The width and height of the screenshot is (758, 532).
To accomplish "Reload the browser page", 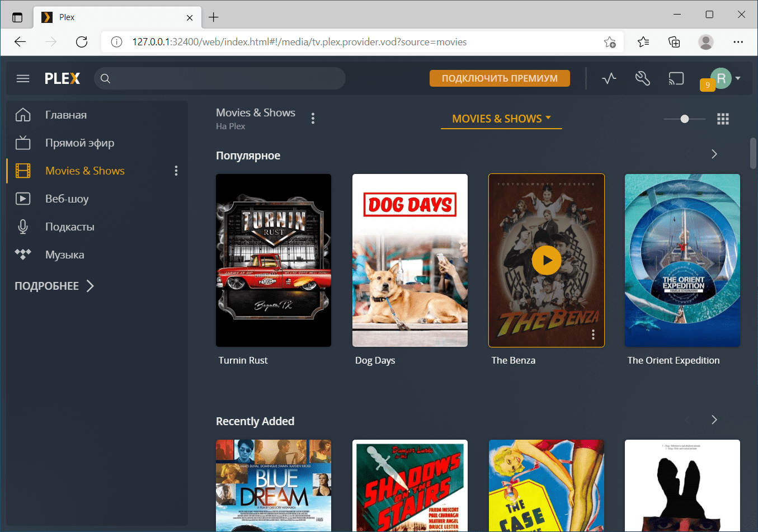I will pos(82,42).
